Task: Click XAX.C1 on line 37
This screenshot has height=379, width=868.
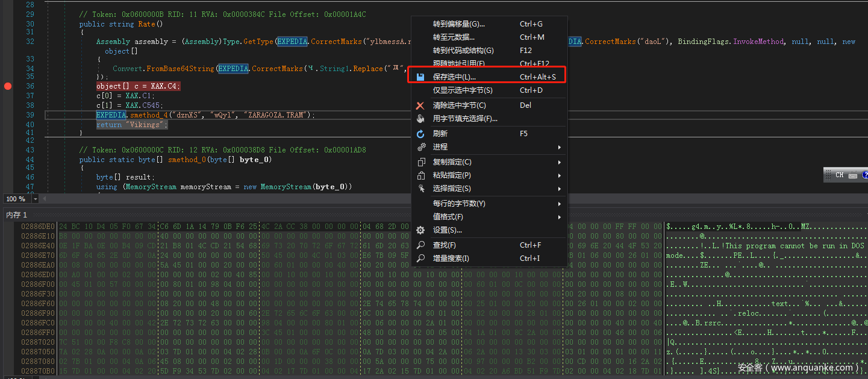Action: pos(140,96)
